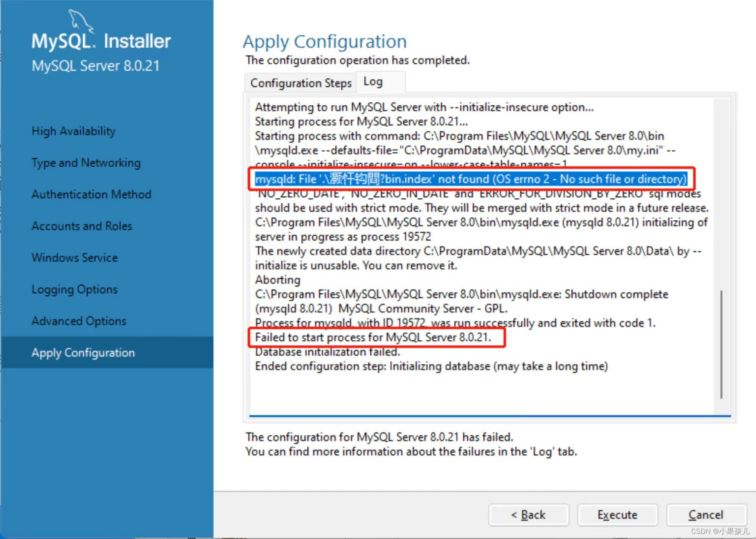Click 'Database initialization failed.' log line
Screen dimensions: 756x539
328,352
